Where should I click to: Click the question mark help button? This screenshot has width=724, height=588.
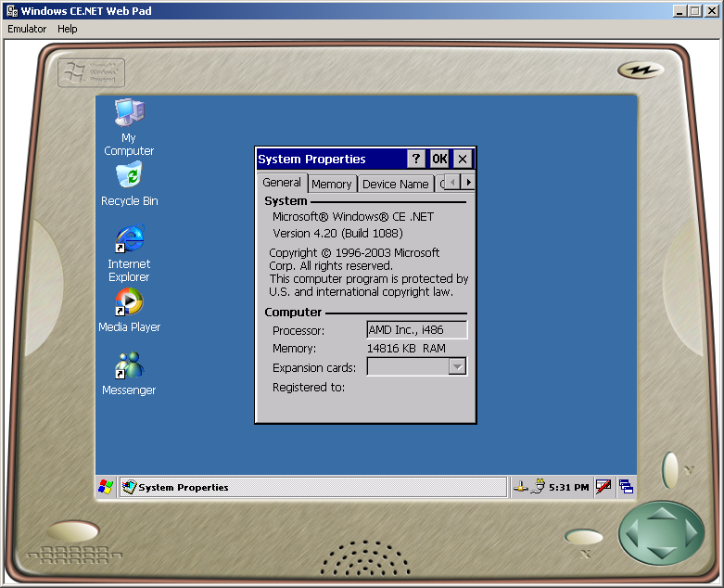(x=416, y=159)
